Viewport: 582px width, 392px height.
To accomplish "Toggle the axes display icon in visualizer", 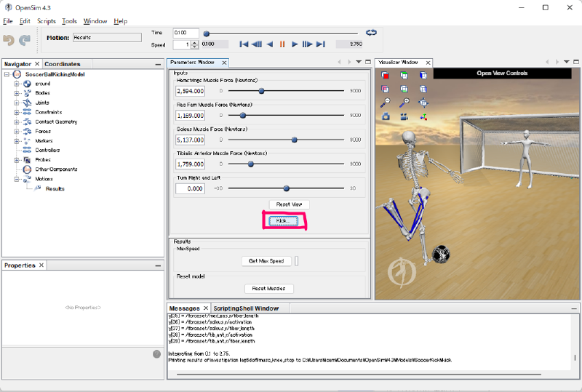I will 423,116.
